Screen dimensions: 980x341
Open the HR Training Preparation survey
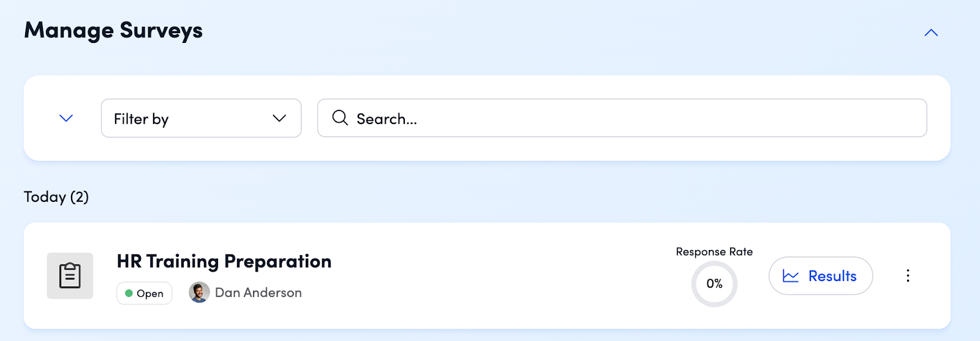(224, 262)
